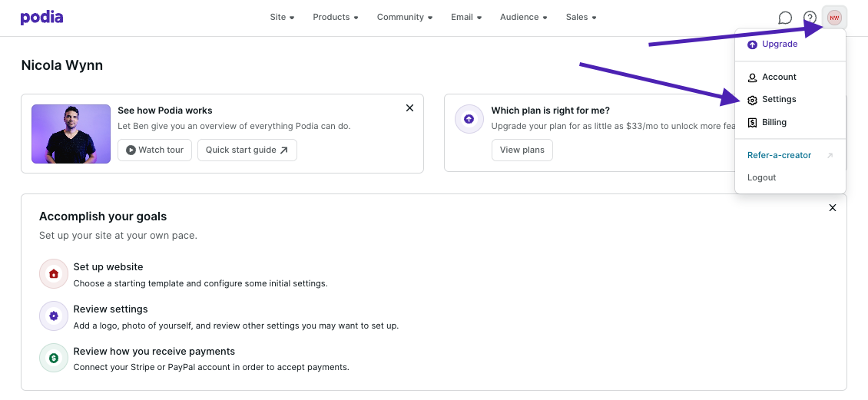Click the Refer-a-creator external arrow icon
868x400 pixels.
830,156
